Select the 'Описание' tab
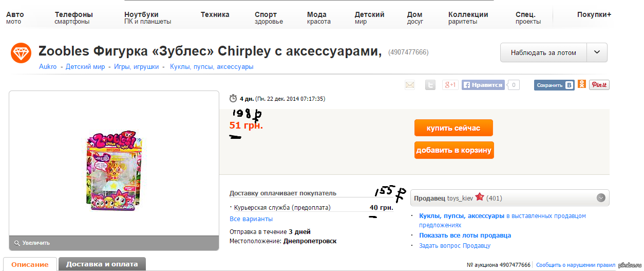Image resolution: width=644 pixels, height=271 pixels. tap(30, 264)
